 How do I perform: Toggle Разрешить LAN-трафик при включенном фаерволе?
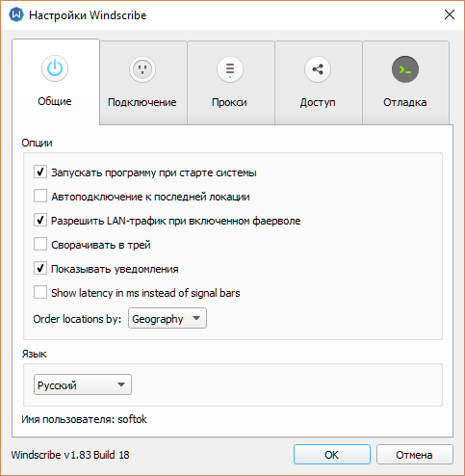pyautogui.click(x=40, y=221)
